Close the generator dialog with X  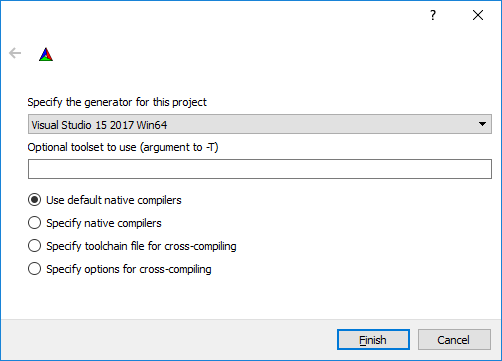tap(478, 15)
